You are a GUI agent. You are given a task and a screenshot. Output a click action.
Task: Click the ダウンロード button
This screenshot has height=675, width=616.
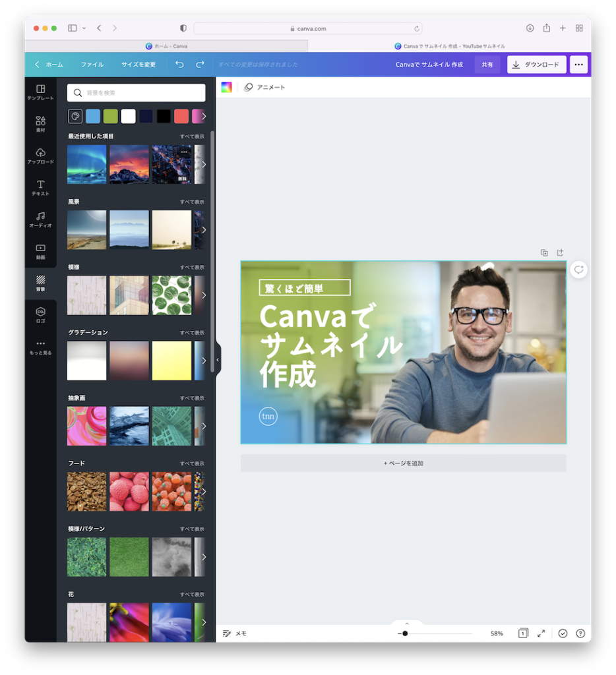click(x=536, y=65)
